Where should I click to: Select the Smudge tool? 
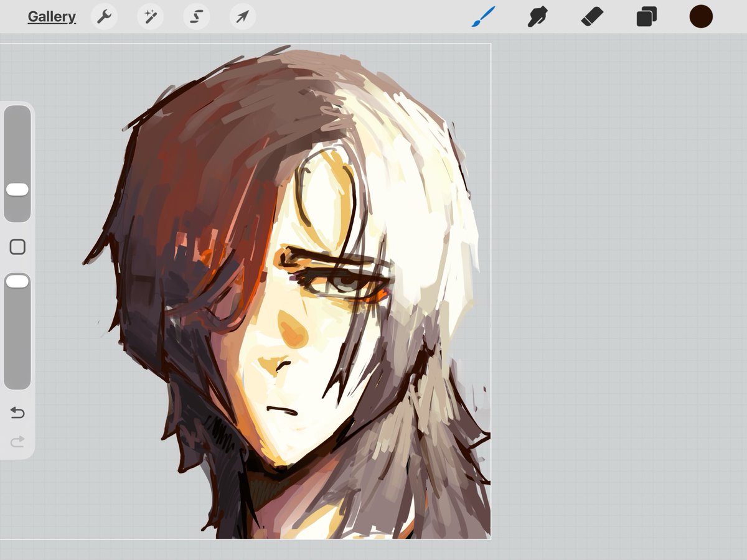tap(537, 17)
